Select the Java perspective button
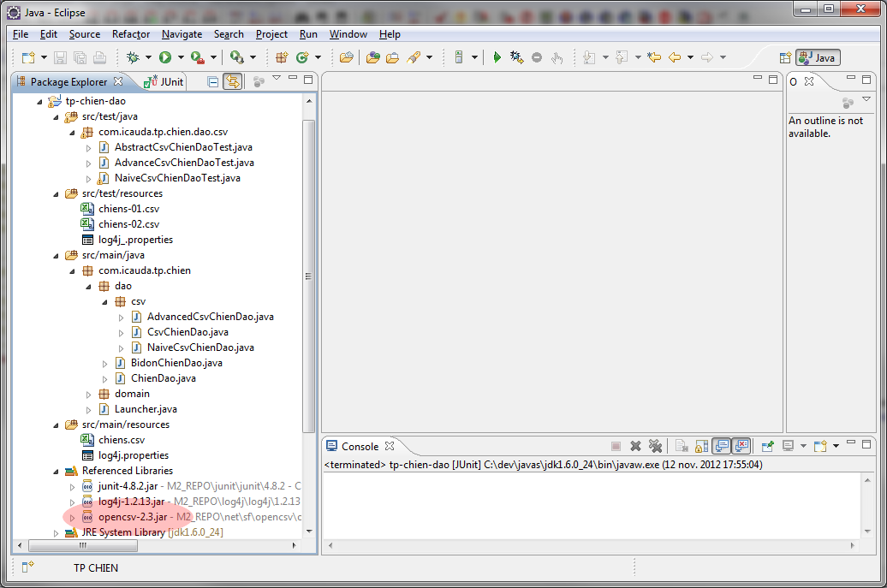The width and height of the screenshot is (887, 588). [x=818, y=57]
